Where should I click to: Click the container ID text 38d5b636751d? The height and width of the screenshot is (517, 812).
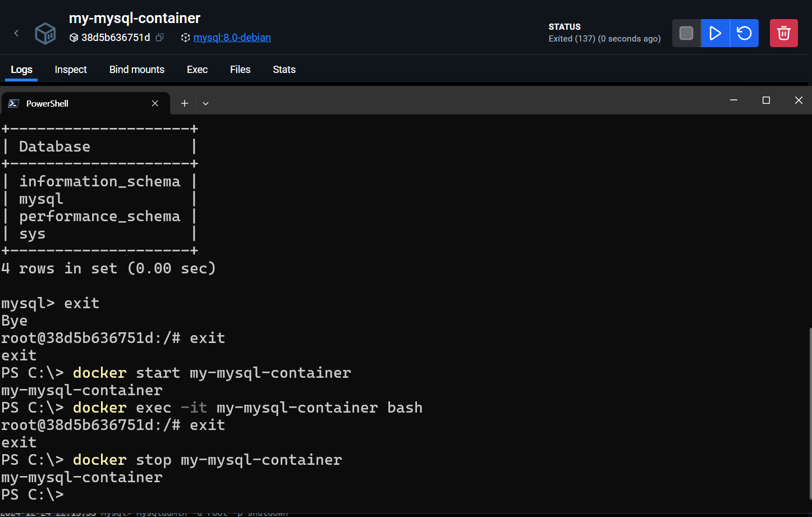pyautogui.click(x=116, y=38)
